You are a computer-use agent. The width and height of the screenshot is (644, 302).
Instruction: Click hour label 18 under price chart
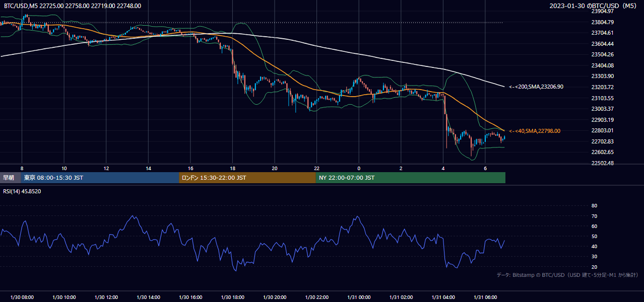coord(232,168)
